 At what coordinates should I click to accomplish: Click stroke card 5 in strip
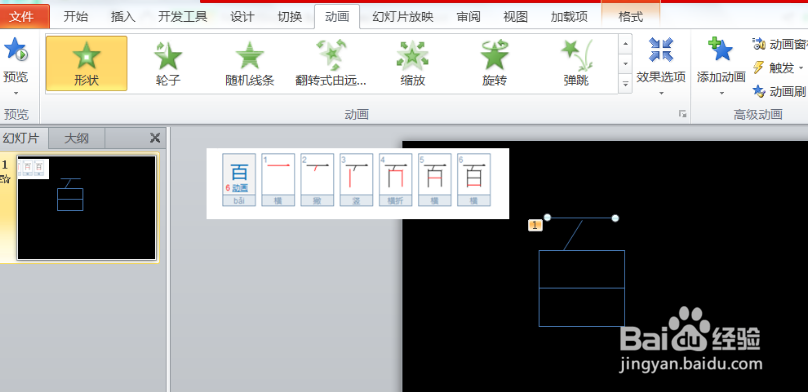(x=435, y=180)
